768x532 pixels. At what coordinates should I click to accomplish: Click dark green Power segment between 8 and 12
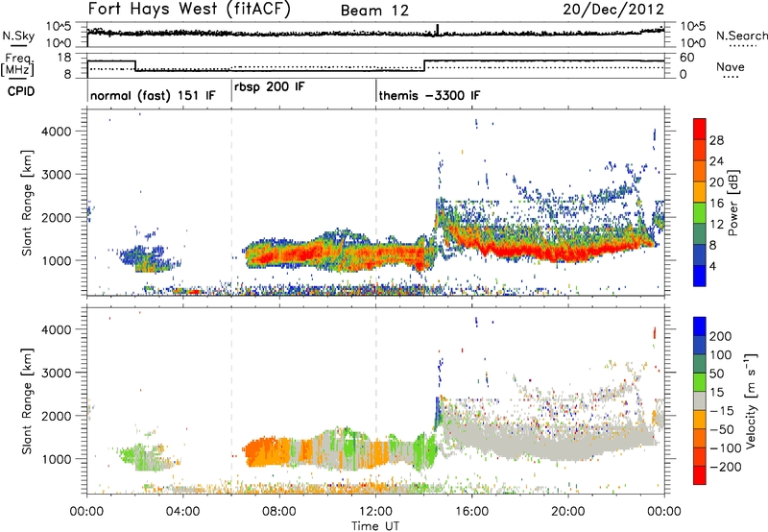(x=700, y=234)
